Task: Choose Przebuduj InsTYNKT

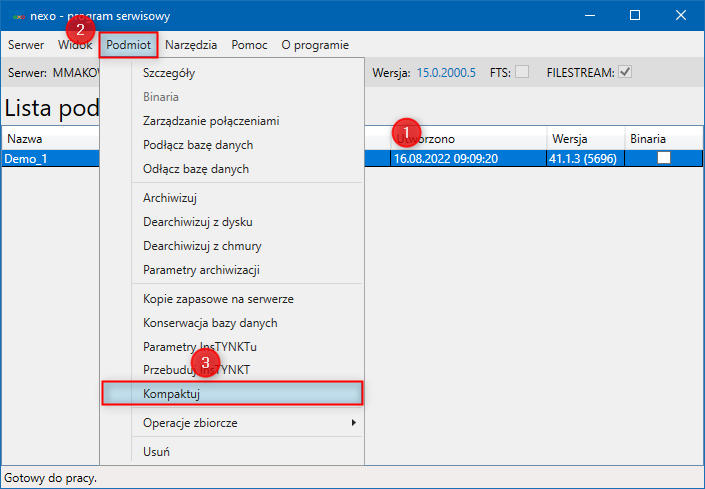Action: (x=232, y=370)
